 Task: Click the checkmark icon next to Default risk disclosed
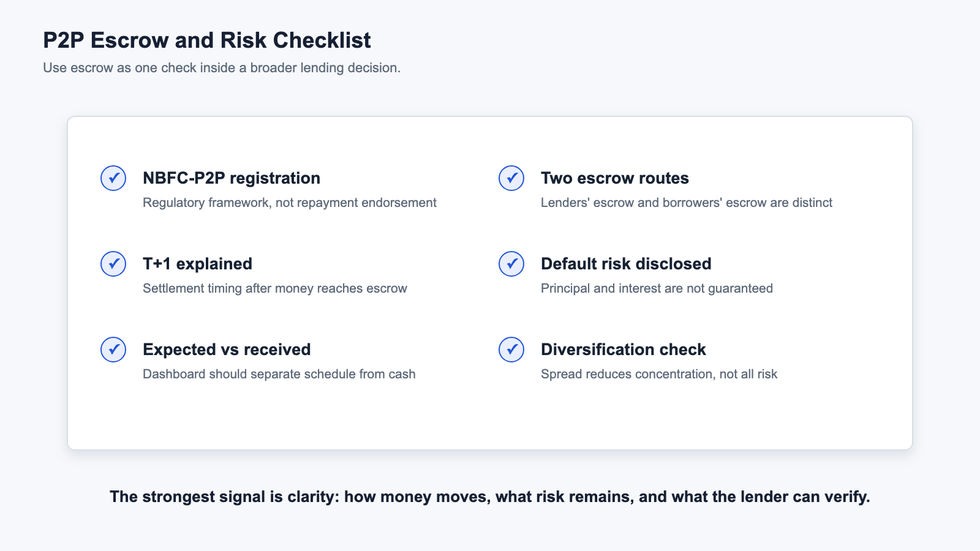(x=511, y=264)
